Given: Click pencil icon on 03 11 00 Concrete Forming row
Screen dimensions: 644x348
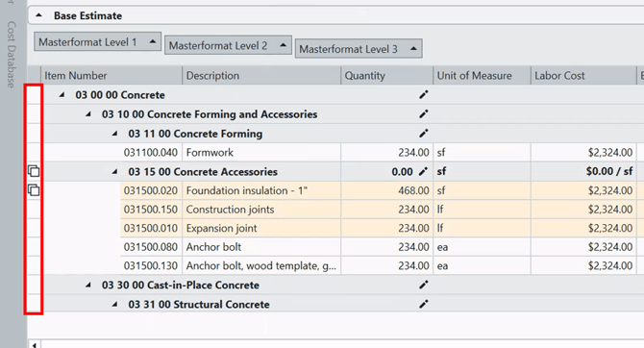Looking at the screenshot, I should 424,133.
